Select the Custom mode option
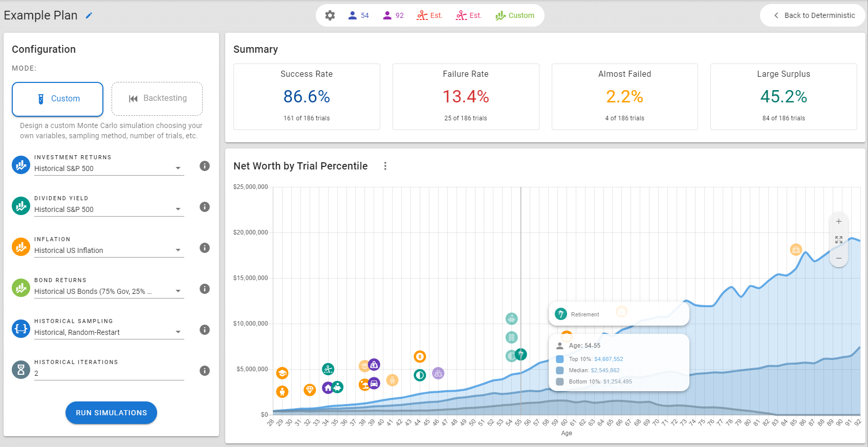The height and width of the screenshot is (447, 868). 58,99
